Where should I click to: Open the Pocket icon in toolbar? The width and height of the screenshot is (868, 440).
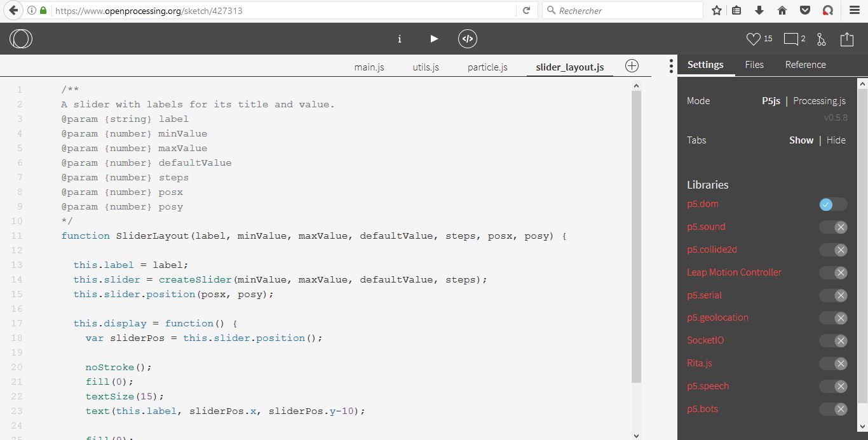click(x=805, y=10)
